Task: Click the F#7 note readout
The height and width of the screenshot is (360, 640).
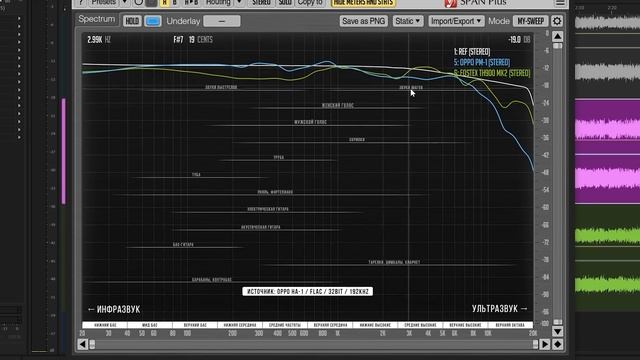Action: click(178, 40)
